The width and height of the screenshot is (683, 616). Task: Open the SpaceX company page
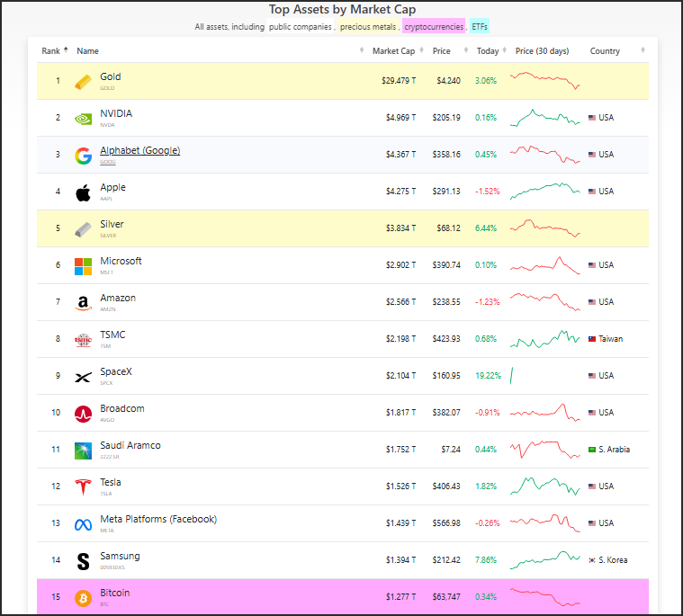tap(116, 371)
